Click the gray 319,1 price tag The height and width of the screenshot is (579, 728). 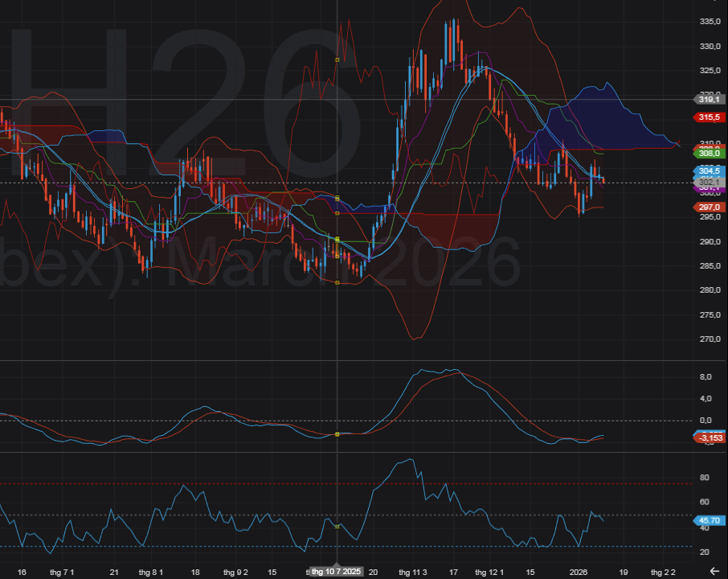click(x=708, y=99)
